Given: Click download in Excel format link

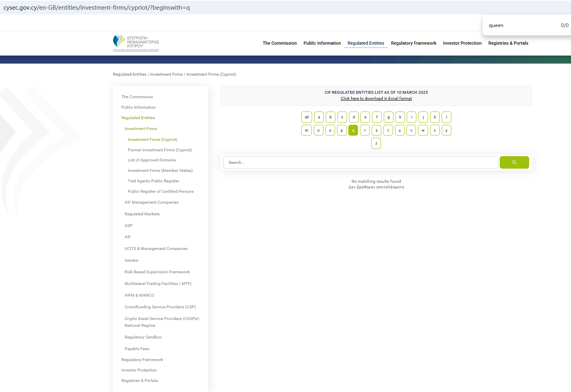Looking at the screenshot, I should tap(376, 99).
